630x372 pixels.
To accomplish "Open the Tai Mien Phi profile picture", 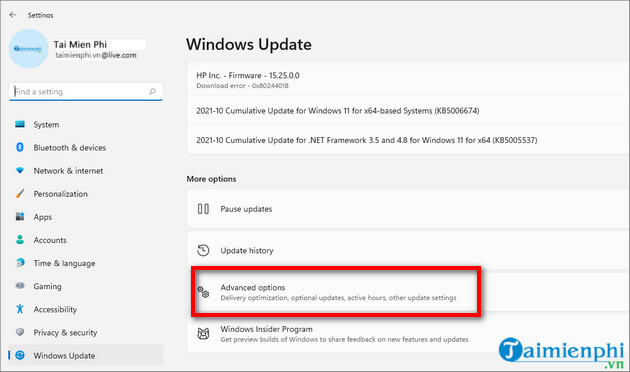I will 28,49.
